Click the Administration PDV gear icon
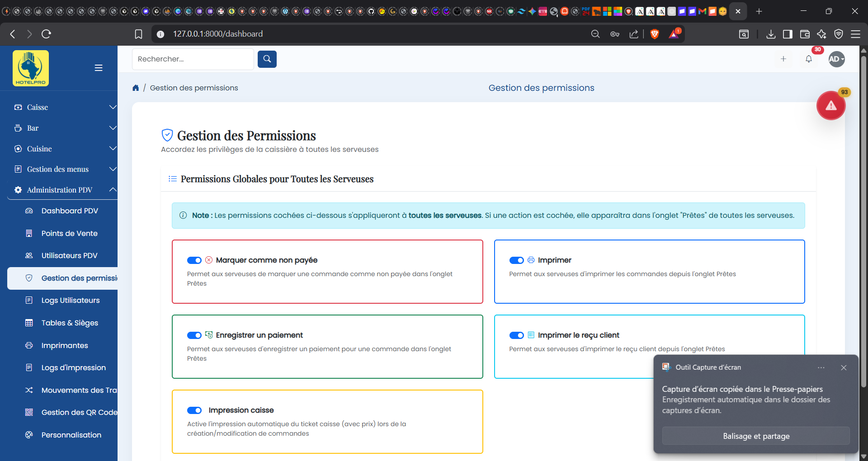The width and height of the screenshot is (868, 461). point(18,190)
